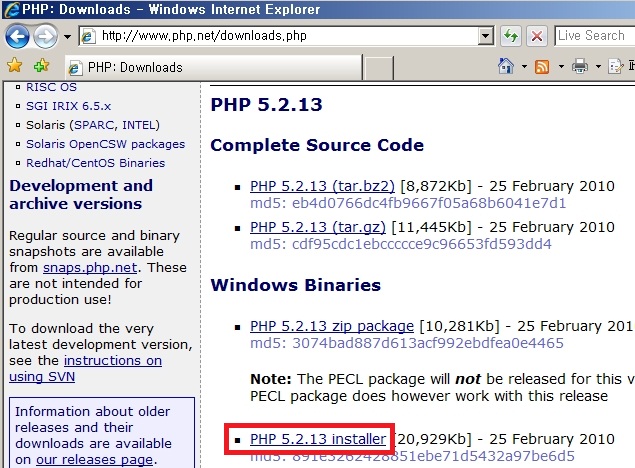
Task: Click the INTEL link under Solaris
Action: point(139,125)
